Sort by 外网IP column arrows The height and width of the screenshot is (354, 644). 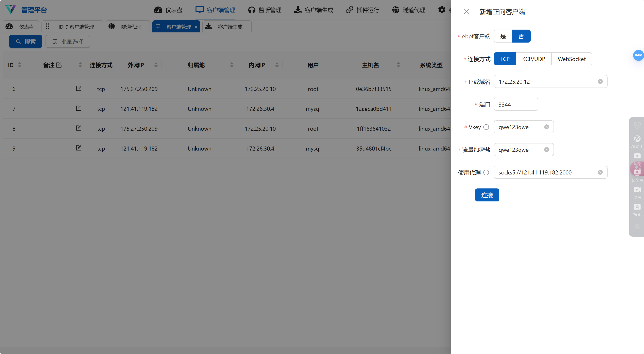click(x=156, y=65)
